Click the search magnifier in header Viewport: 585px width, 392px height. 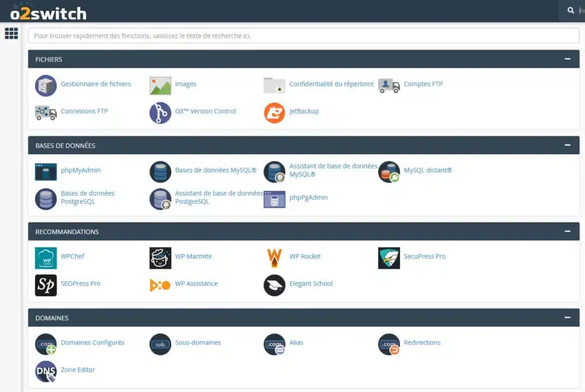[x=571, y=10]
